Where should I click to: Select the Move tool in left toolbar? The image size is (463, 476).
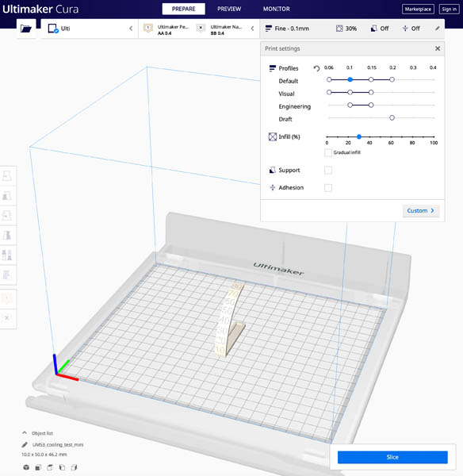click(x=7, y=176)
